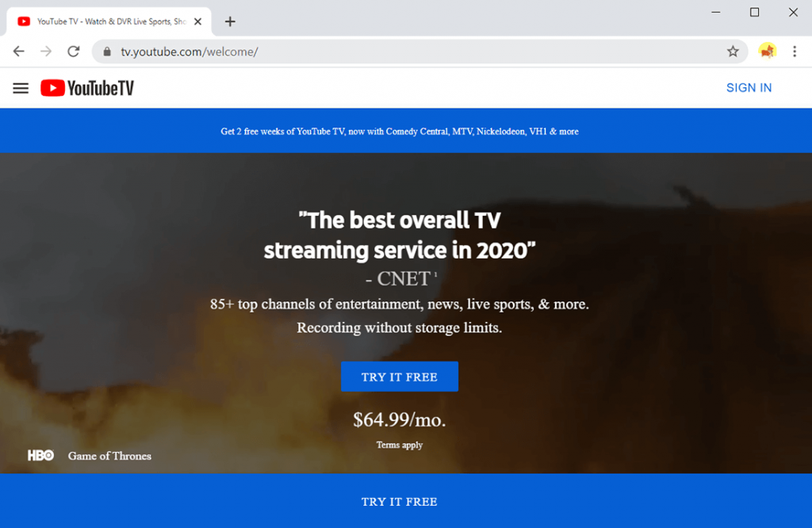Click SIGN IN link

[x=749, y=87]
